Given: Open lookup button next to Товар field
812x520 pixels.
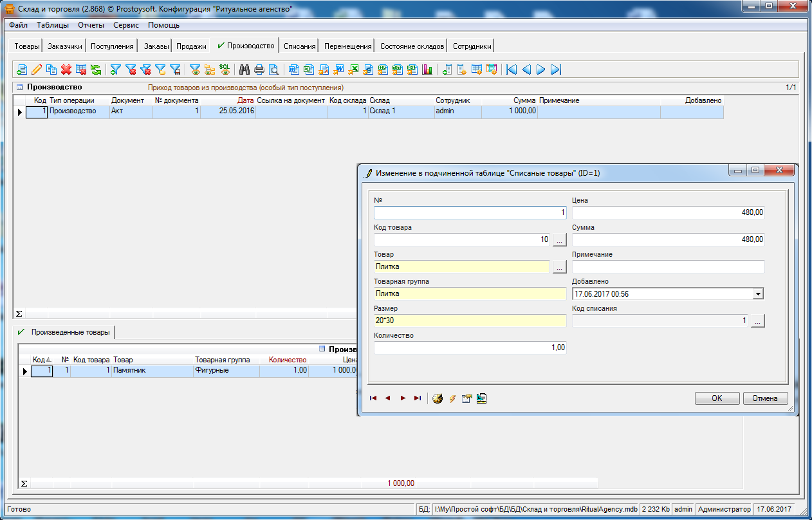Looking at the screenshot, I should tap(559, 266).
